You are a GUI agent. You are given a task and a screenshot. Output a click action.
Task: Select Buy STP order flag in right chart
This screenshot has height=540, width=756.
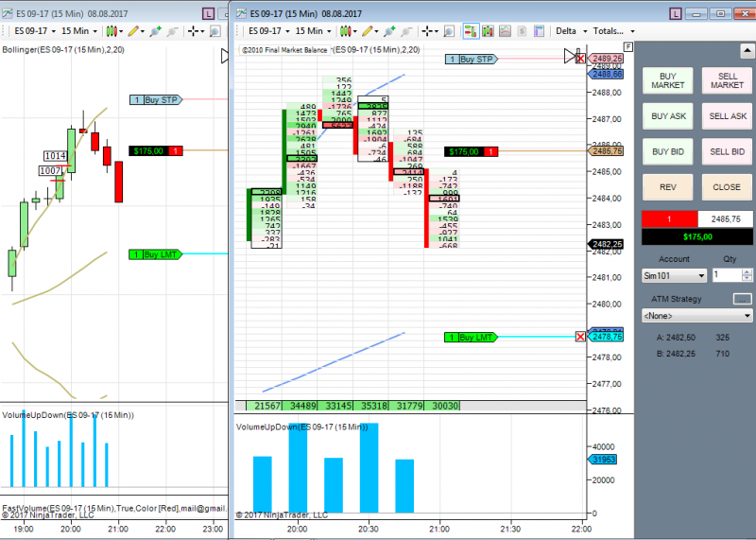click(x=472, y=59)
